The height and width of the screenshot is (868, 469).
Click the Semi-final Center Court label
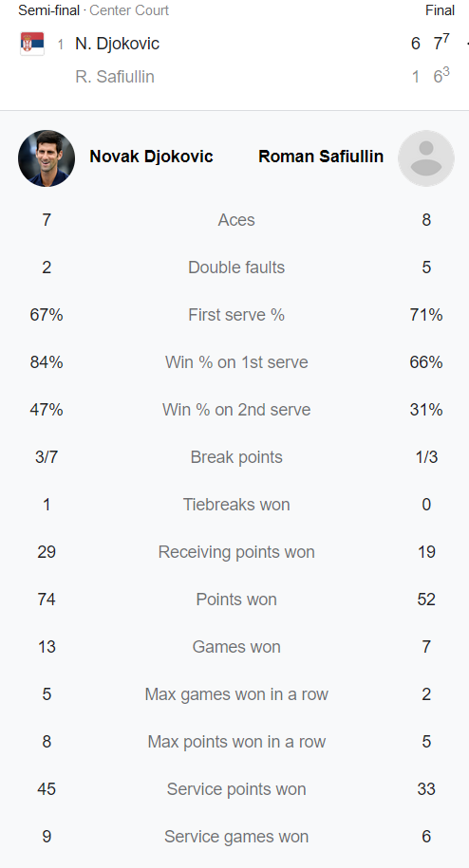(x=94, y=10)
